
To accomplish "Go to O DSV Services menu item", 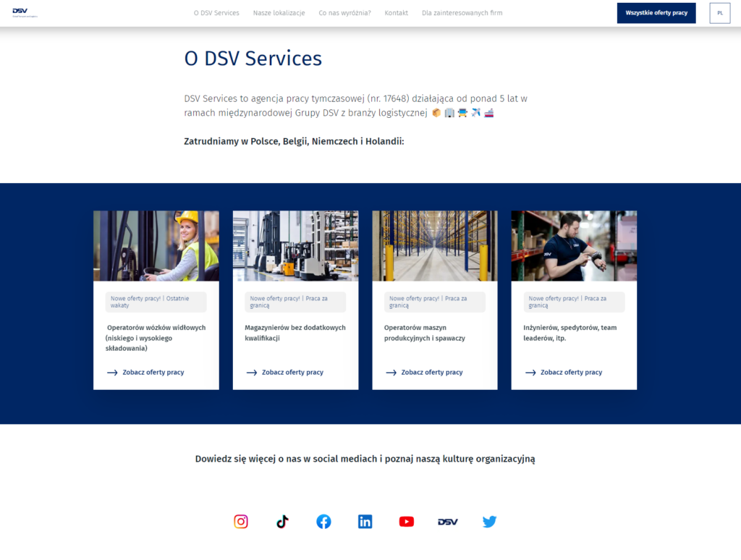I will tap(216, 13).
